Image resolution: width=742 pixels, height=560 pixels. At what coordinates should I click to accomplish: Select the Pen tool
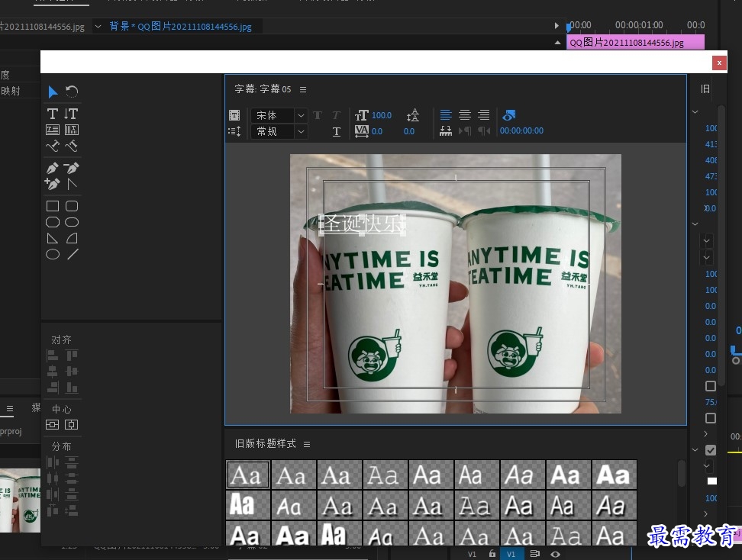coord(53,167)
